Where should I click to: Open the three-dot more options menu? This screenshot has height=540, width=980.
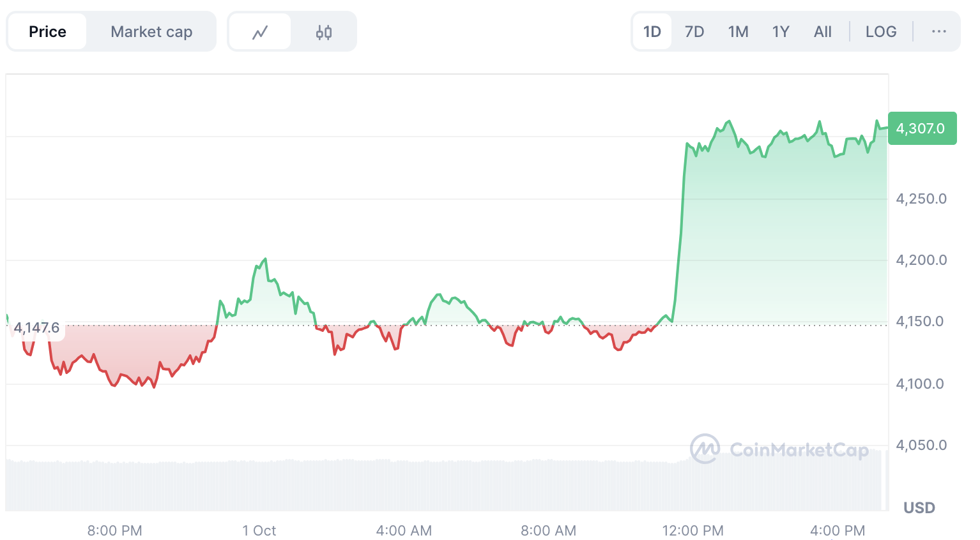click(938, 32)
